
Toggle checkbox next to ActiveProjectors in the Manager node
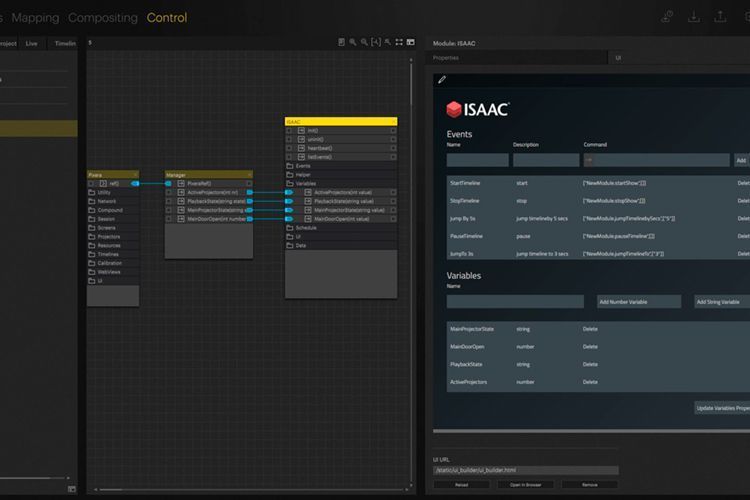coord(168,192)
